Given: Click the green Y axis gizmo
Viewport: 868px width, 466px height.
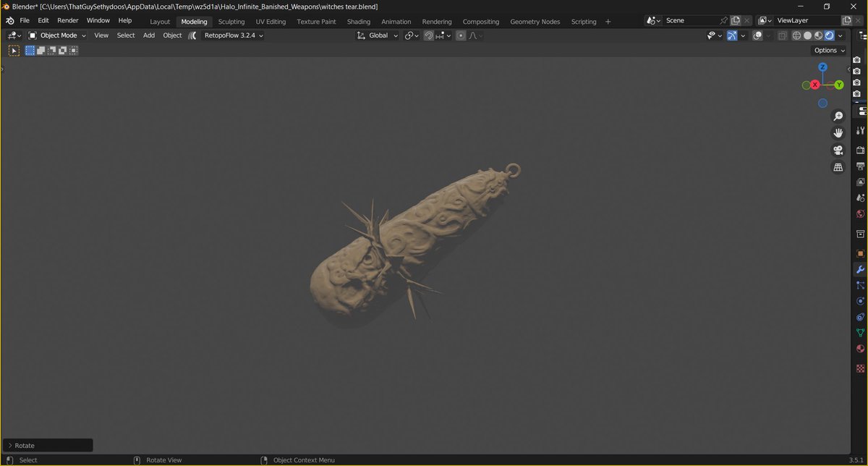Looking at the screenshot, I should tap(839, 85).
